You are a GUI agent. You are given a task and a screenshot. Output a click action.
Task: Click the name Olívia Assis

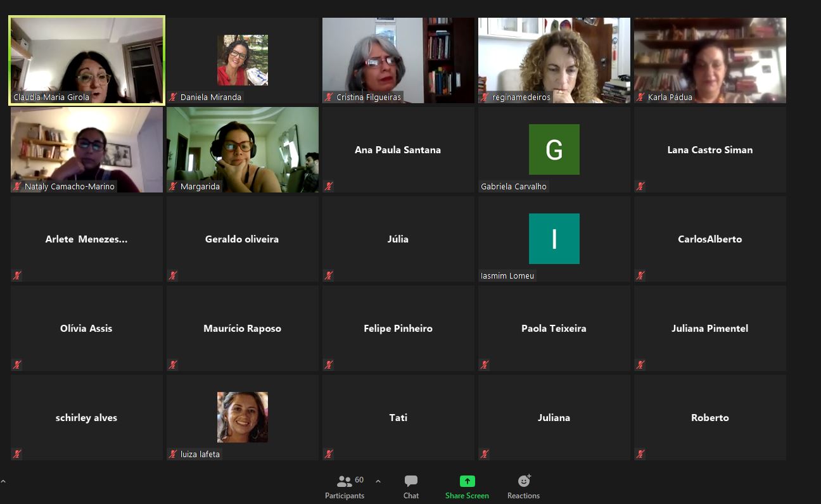86,329
